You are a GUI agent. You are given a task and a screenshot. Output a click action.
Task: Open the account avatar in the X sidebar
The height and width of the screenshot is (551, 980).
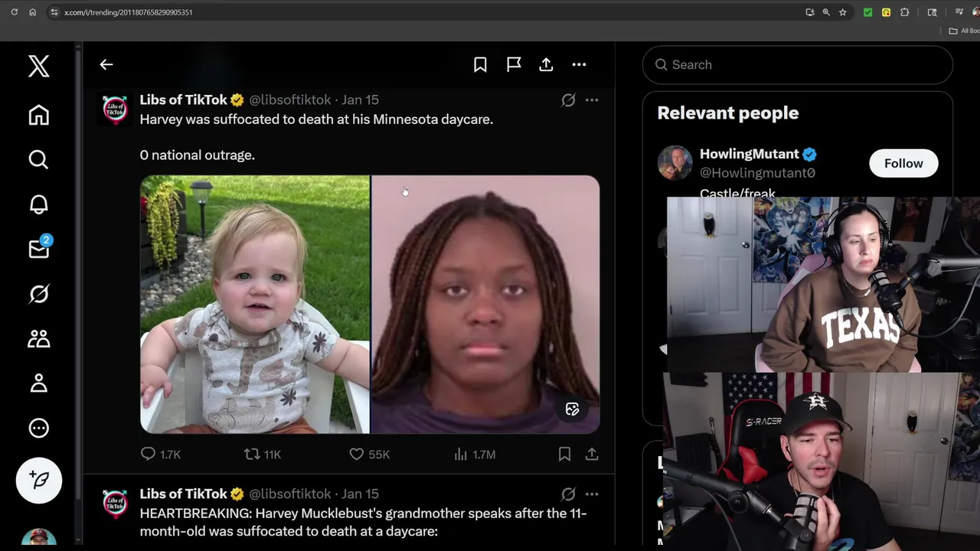coord(39,538)
